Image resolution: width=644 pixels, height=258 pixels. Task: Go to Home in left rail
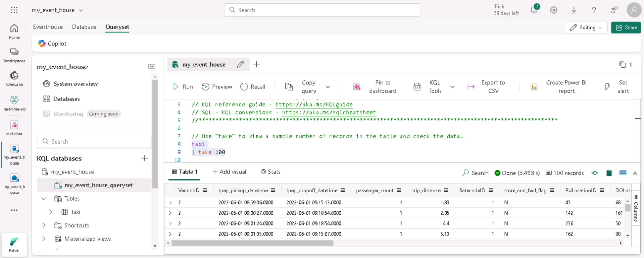click(x=14, y=32)
